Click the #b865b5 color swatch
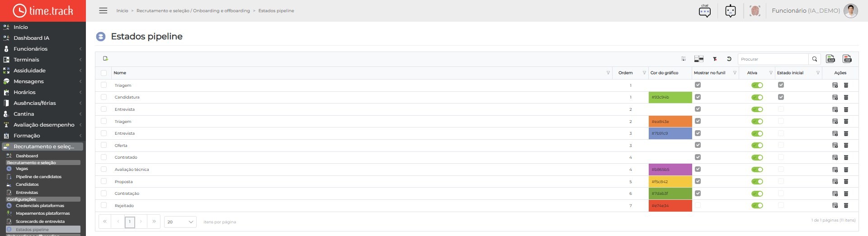868x236 pixels. point(670,170)
